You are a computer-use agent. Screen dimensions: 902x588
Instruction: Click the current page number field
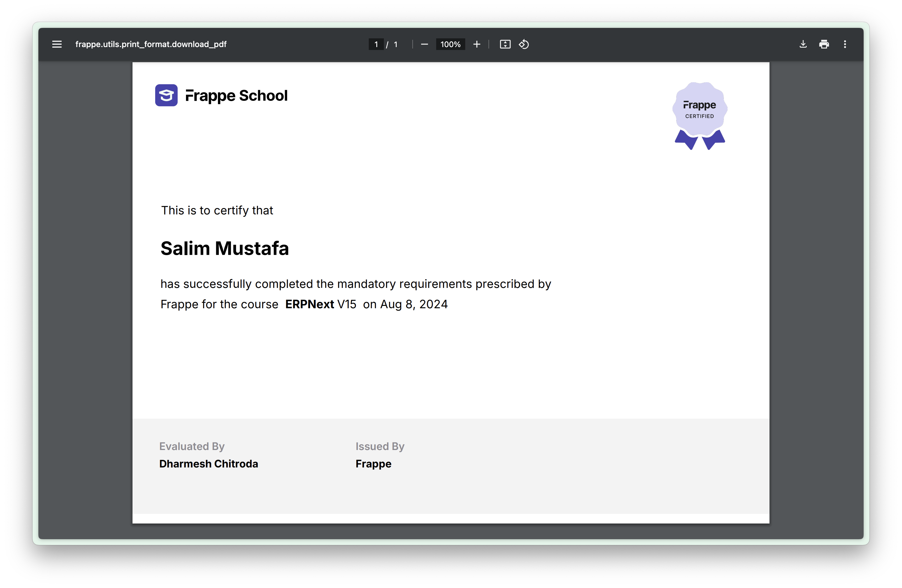tap(376, 44)
